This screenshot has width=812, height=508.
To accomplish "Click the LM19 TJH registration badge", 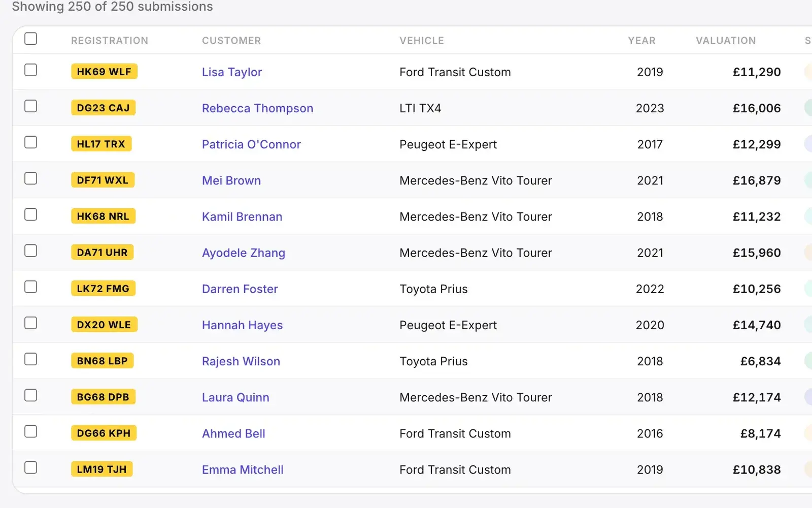I will click(101, 469).
